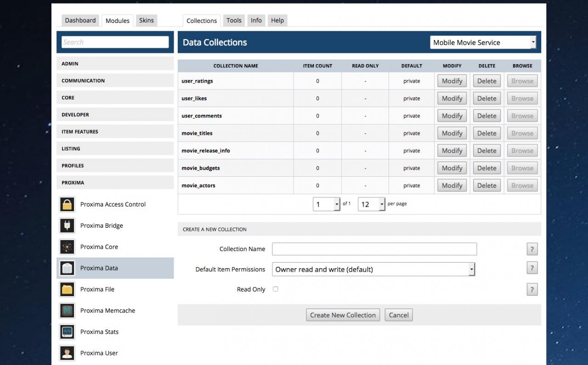588x365 pixels.
Task: Toggle the Read Only checkbox
Action: pyautogui.click(x=276, y=289)
